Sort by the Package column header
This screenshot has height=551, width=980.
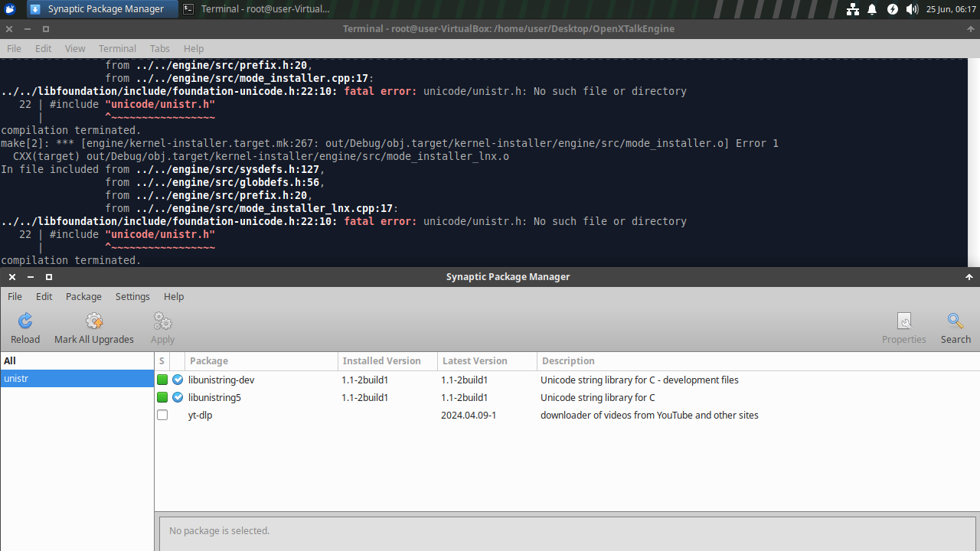pyautogui.click(x=261, y=360)
